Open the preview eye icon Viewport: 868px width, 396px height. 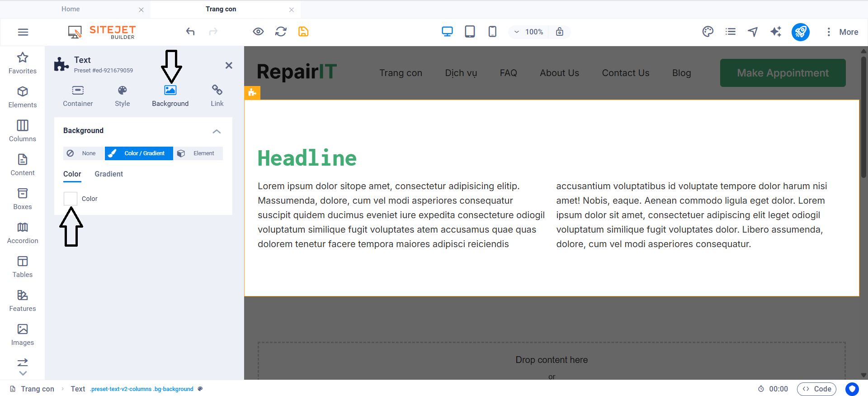pos(258,32)
